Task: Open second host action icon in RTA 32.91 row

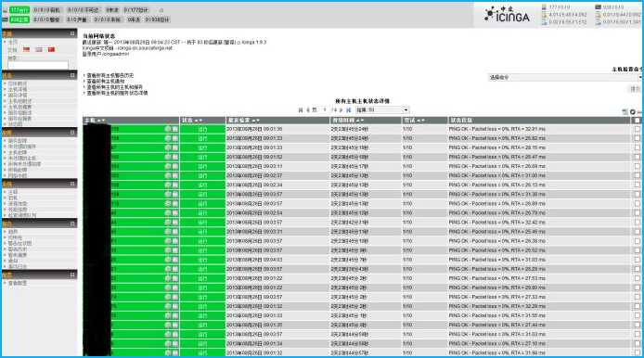Action: pyautogui.click(x=174, y=129)
